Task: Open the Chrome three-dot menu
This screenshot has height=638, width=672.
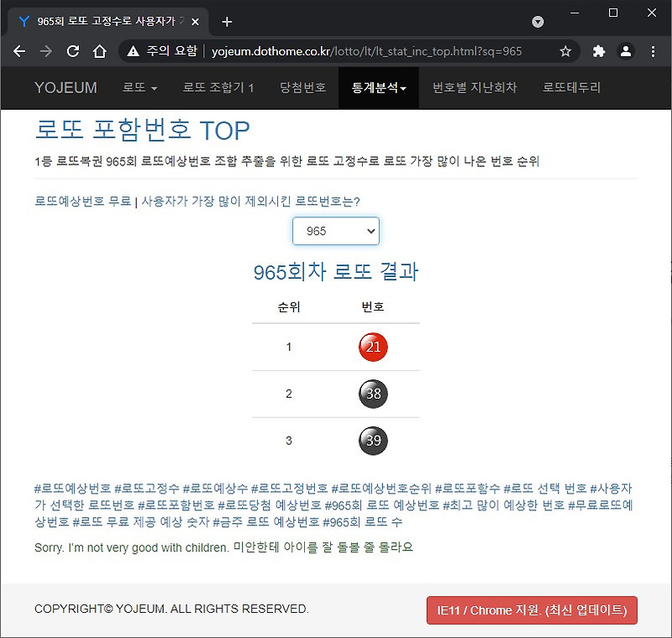Action: coord(653,51)
